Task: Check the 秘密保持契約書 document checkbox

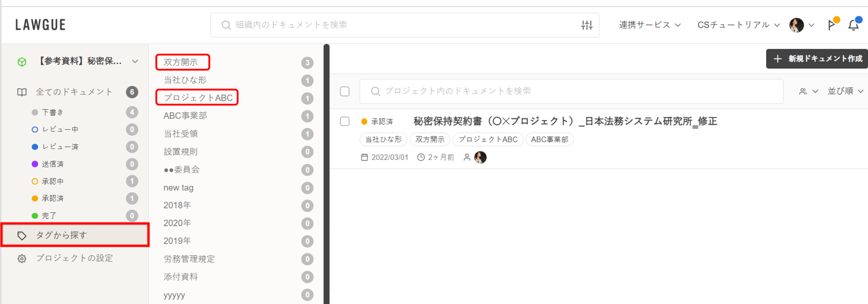Action: click(x=345, y=121)
